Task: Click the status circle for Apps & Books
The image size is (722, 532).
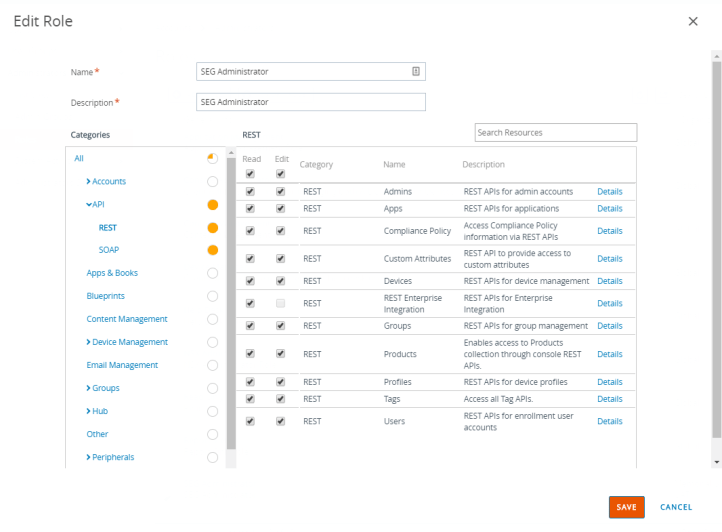Action: [212, 273]
